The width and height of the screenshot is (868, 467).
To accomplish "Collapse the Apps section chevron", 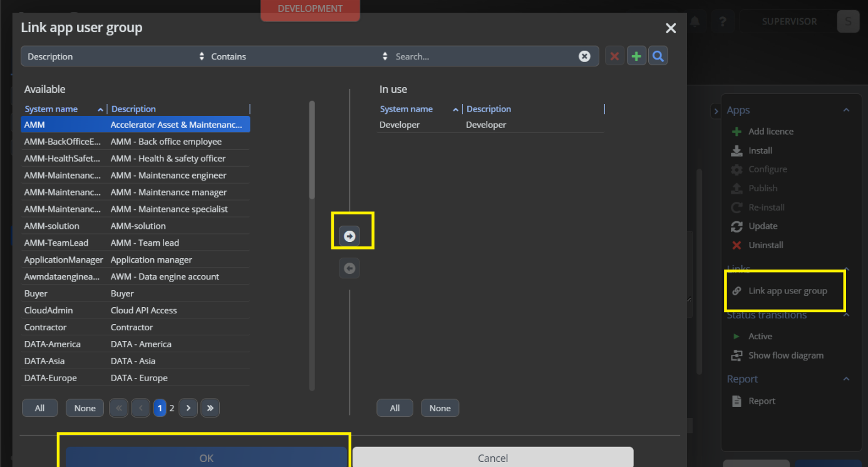I will [x=846, y=110].
